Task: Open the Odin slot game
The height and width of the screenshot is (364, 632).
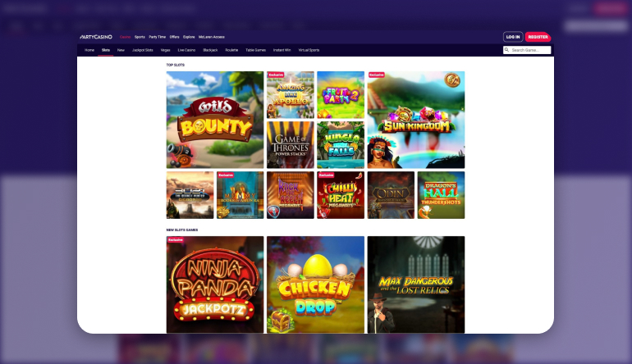Action: click(391, 195)
